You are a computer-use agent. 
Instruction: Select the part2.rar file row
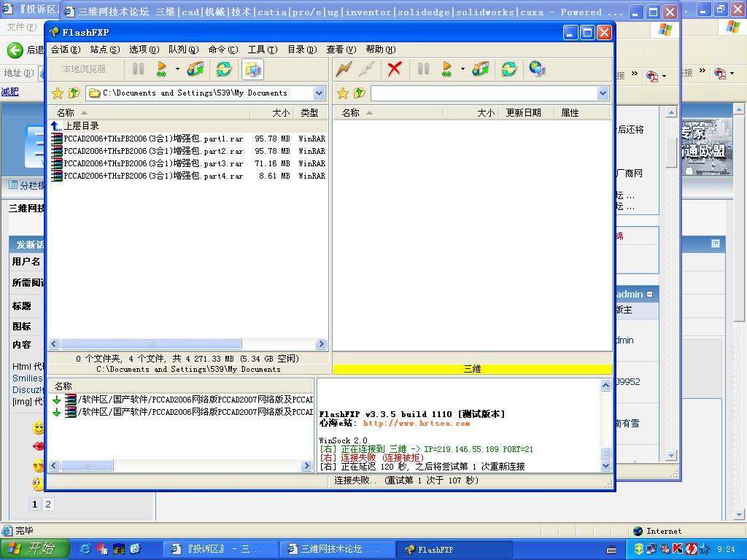[188, 151]
